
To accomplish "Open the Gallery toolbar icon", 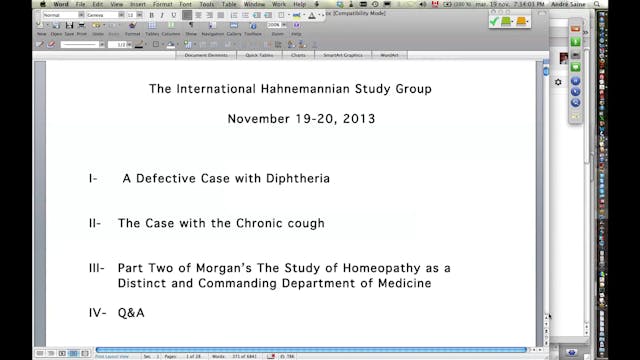I will pyautogui.click(x=234, y=26).
